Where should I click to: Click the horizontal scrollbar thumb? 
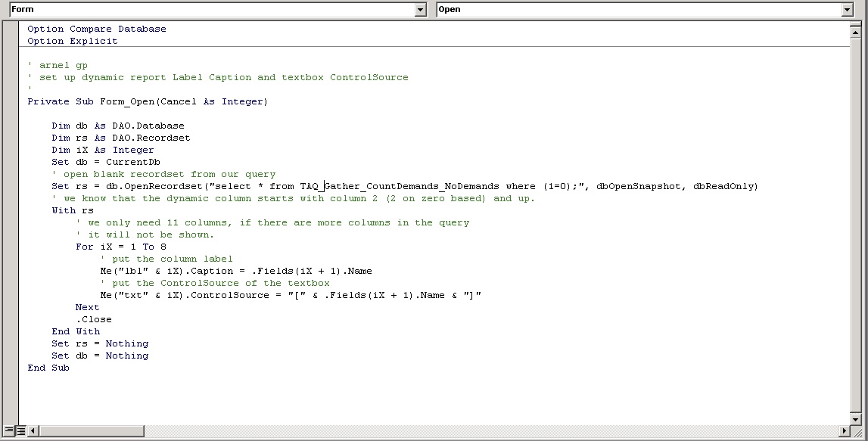(92, 430)
